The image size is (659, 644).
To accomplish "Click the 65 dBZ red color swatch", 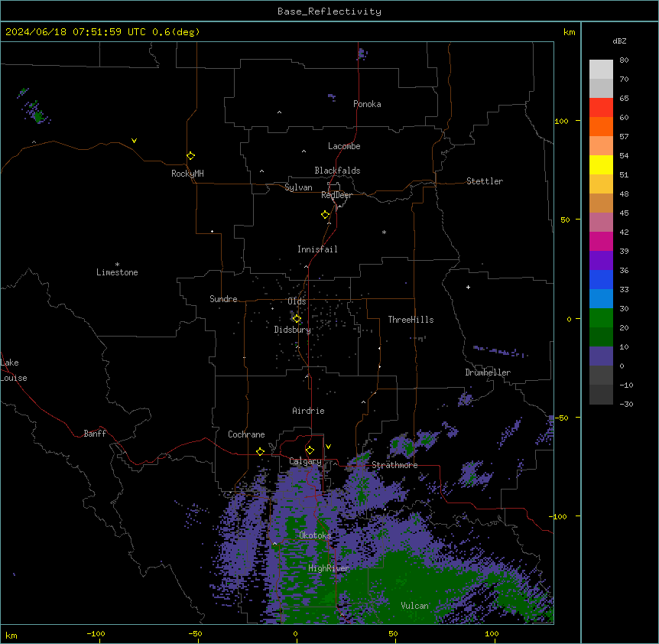I will [x=601, y=107].
